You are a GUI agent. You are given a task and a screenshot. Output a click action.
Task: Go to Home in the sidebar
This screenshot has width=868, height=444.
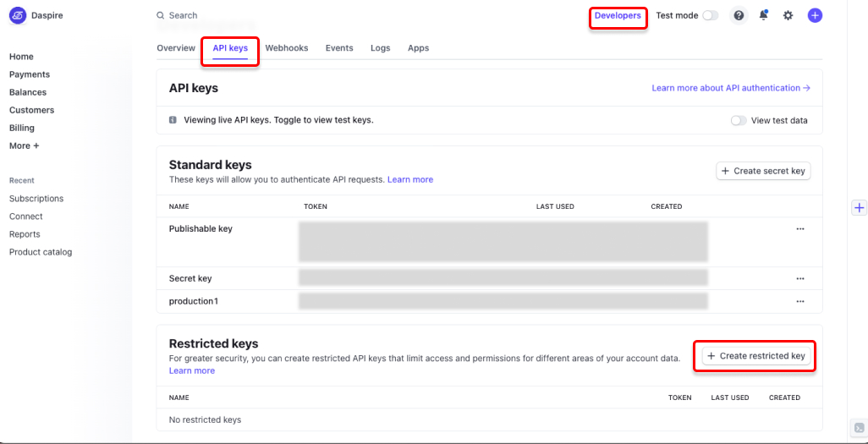click(x=22, y=57)
